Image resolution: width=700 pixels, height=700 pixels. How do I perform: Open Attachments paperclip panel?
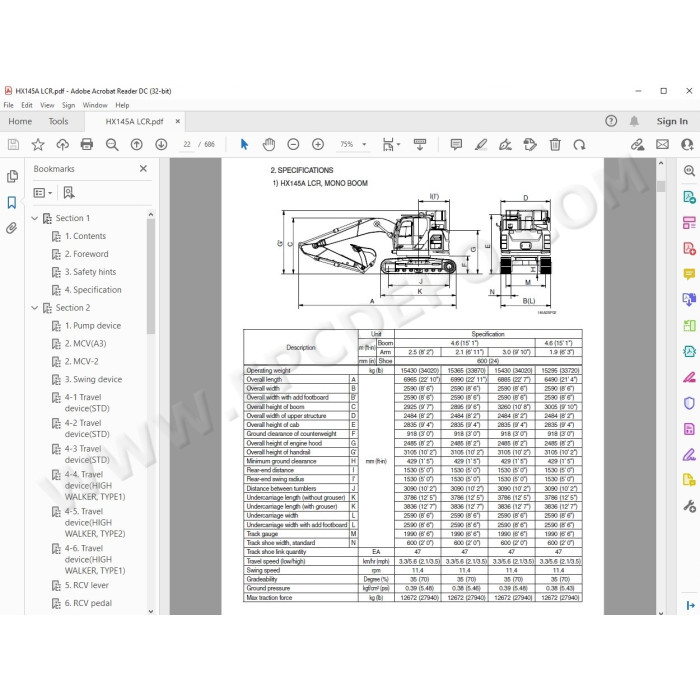[12, 228]
